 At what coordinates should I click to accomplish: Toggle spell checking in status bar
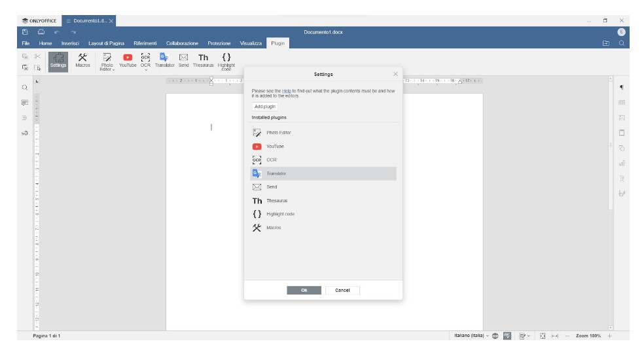[x=507, y=336]
